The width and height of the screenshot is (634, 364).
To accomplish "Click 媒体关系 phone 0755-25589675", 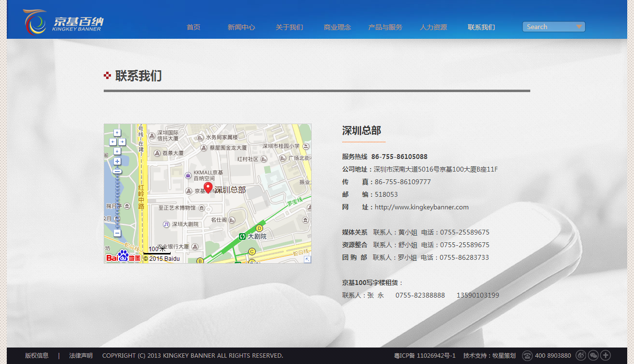I will click(x=465, y=233).
